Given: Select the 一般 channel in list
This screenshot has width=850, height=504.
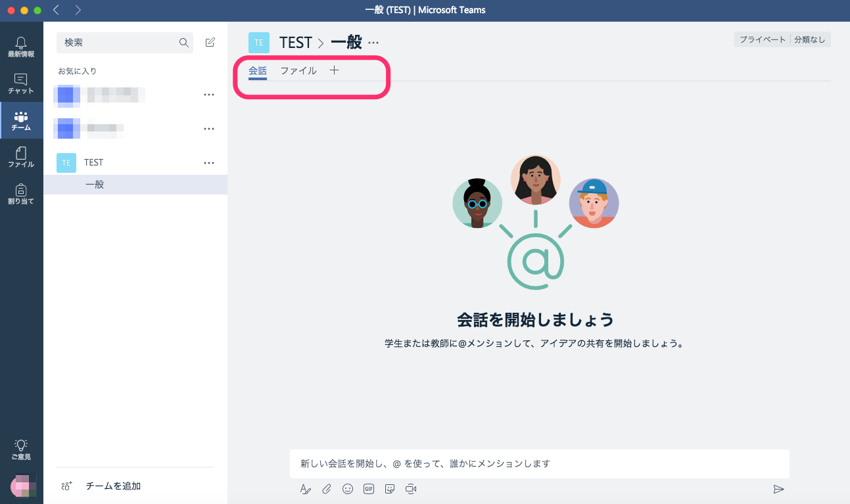Looking at the screenshot, I should coord(135,185).
